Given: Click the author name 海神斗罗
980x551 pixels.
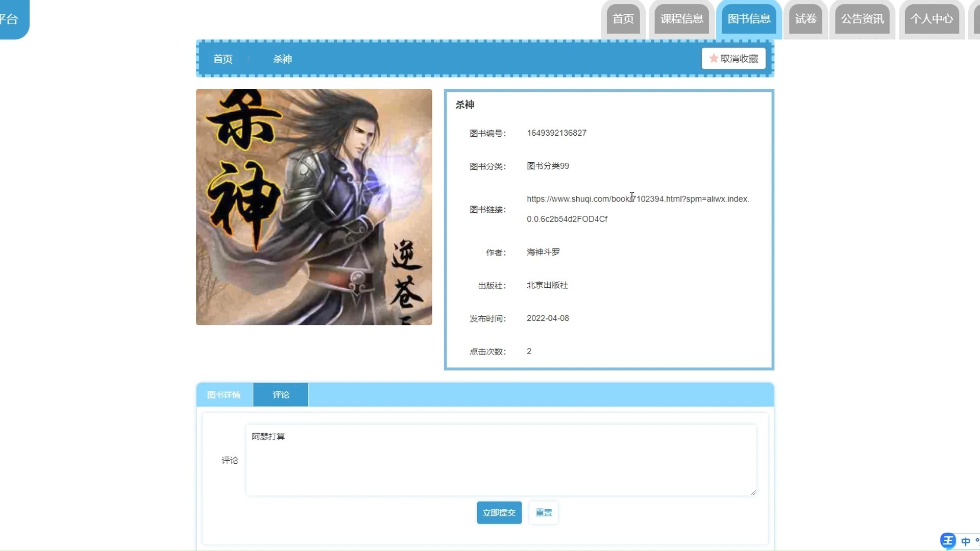Looking at the screenshot, I should tap(543, 252).
